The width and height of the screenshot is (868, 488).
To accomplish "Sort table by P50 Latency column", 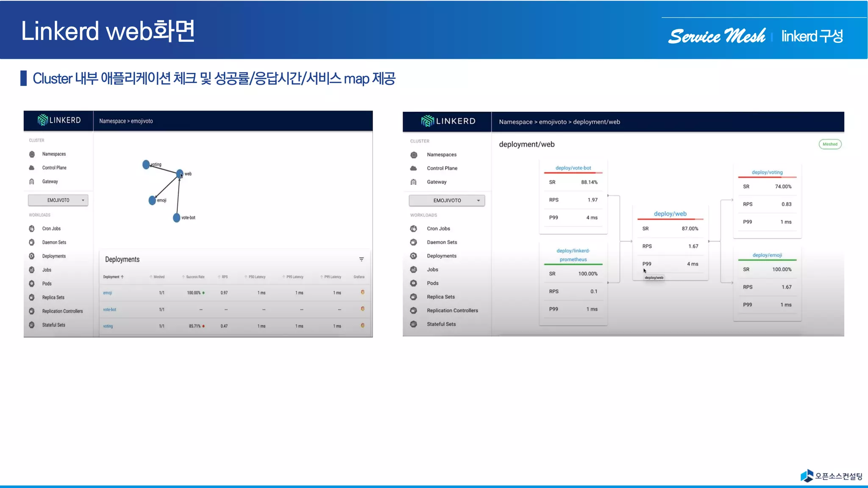I will click(255, 277).
